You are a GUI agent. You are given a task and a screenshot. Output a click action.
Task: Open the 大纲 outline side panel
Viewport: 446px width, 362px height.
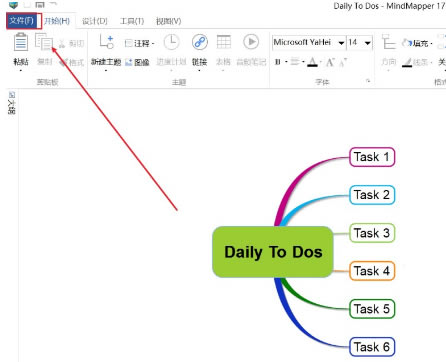pos(11,103)
